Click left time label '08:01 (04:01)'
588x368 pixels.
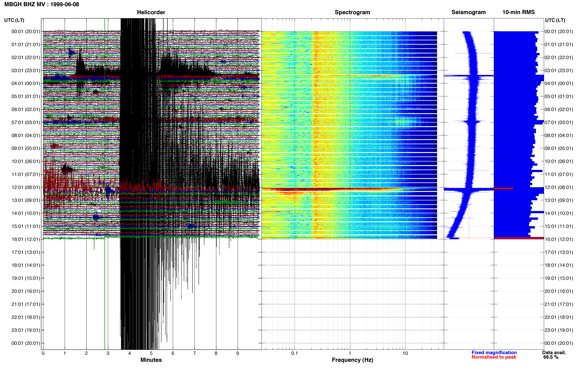point(26,135)
